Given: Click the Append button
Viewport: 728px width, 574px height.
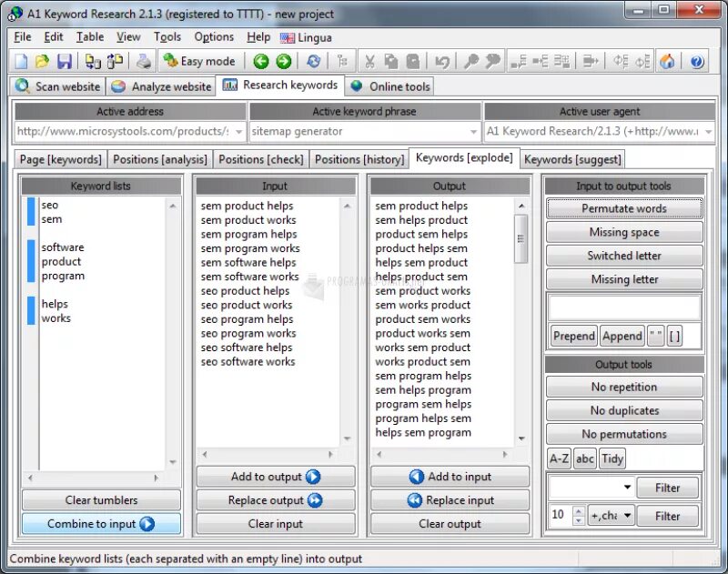Looking at the screenshot, I should point(622,336).
